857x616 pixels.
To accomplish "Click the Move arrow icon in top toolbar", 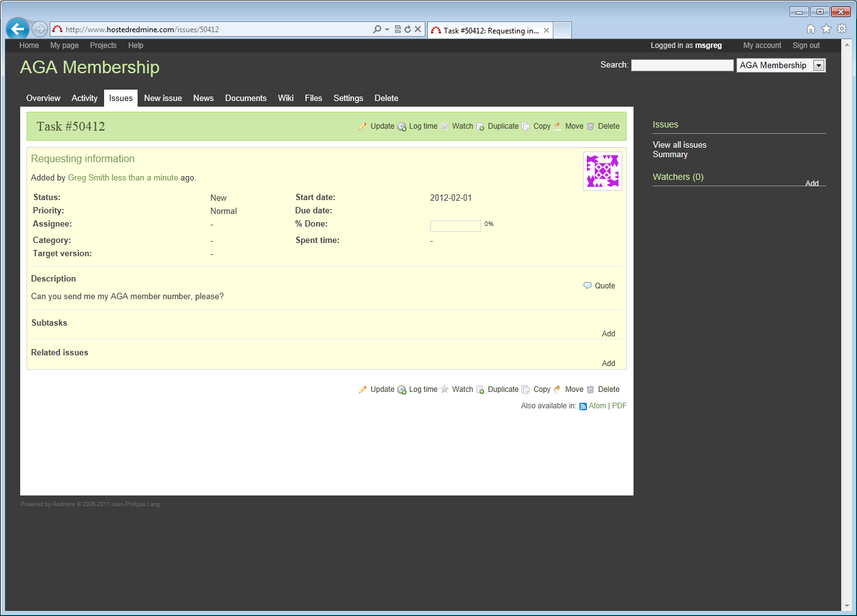I will [558, 126].
